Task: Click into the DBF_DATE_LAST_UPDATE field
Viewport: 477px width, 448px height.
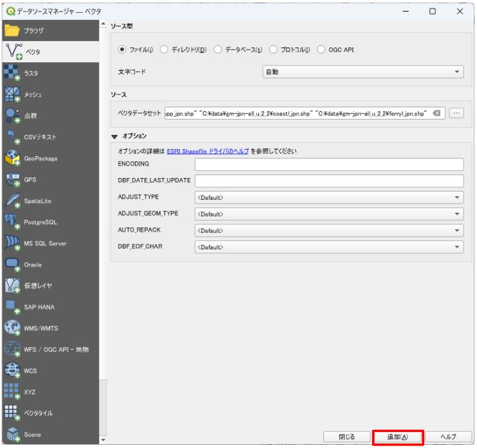Action: click(x=329, y=181)
